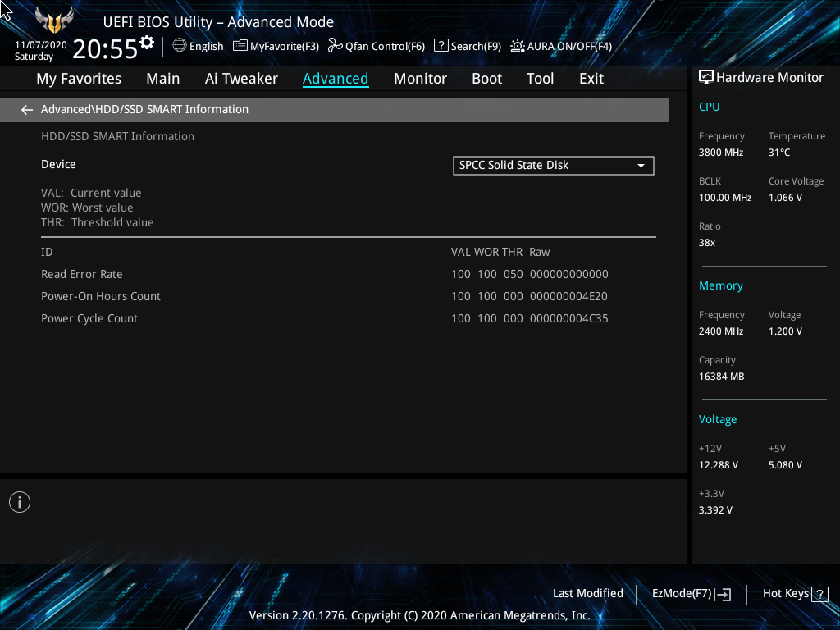Click the TUF logo emblem
Image resolution: width=840 pixels, height=630 pixels.
tap(54, 21)
